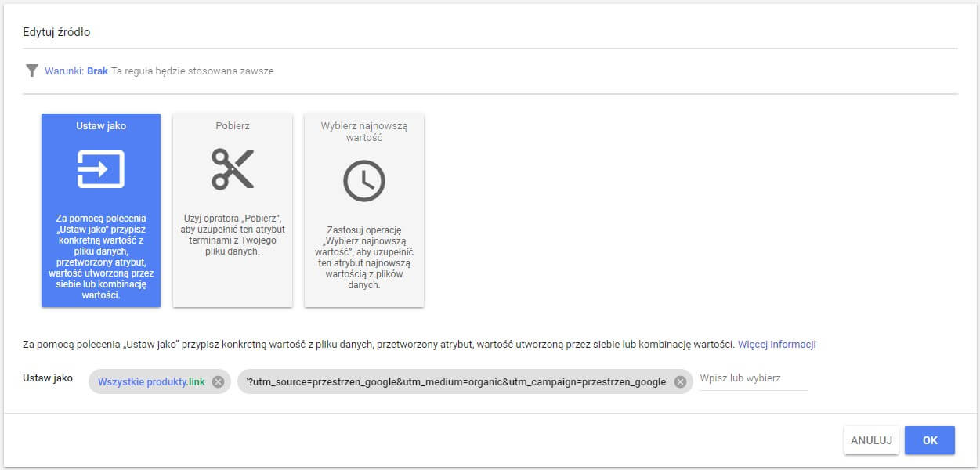980x470 pixels.
Task: Click the newest value operation description text
Action: point(364,258)
